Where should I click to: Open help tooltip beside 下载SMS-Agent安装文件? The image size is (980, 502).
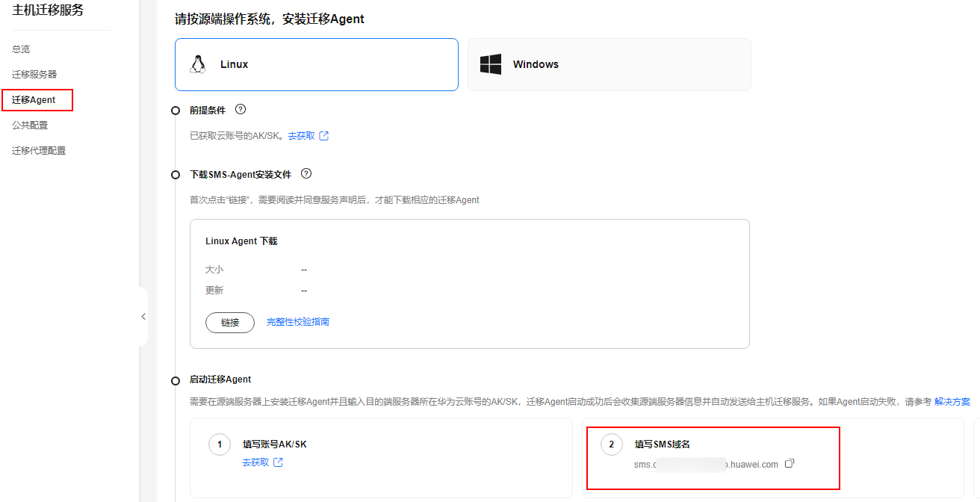pos(306,173)
